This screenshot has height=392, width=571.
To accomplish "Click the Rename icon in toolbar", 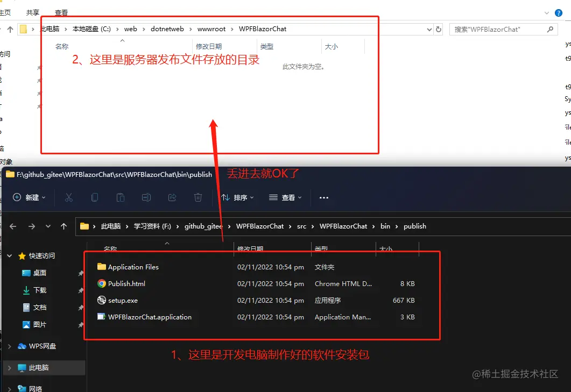I will coord(146,197).
